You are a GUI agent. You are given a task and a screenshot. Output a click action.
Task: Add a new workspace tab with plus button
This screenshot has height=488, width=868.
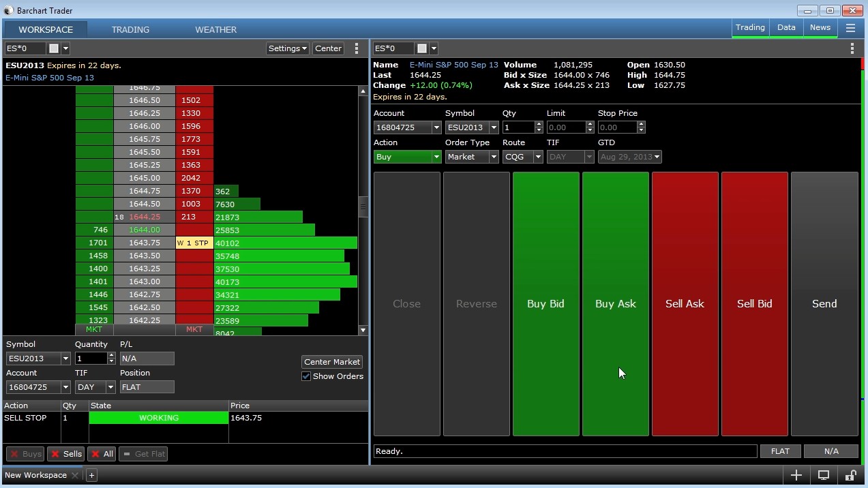tap(91, 475)
